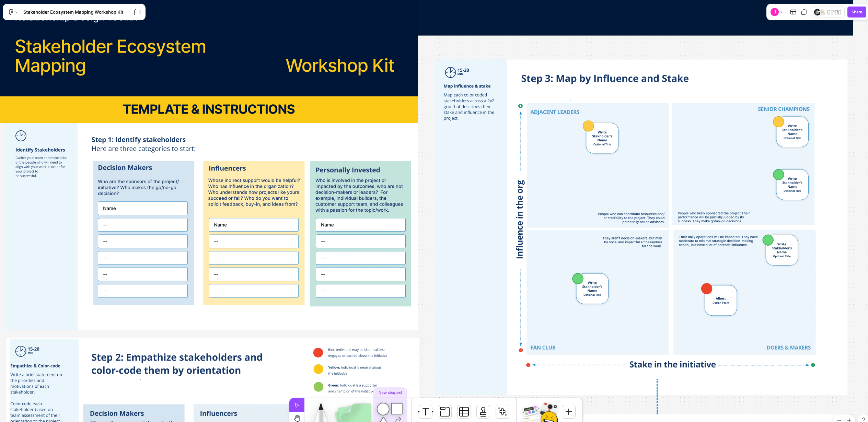Click red dot on Albert's card
Viewport: 868px width, 422px height.
coord(707,289)
